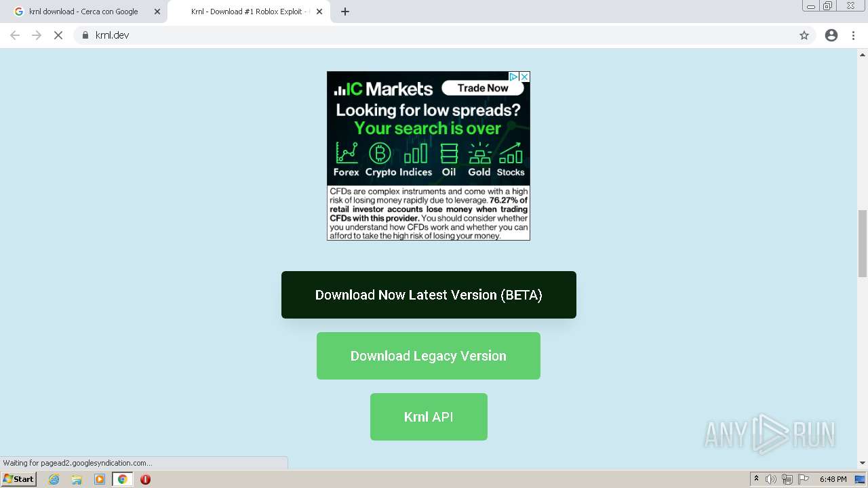This screenshot has height=488, width=868.
Task: Open the Action Center flag icon
Action: click(804, 479)
